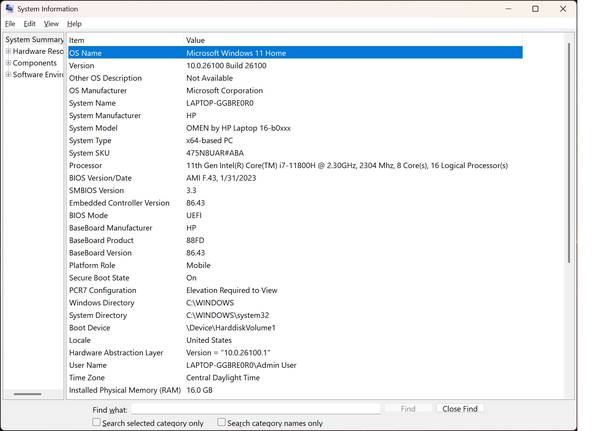Minimize the System Information window
Screen dimensions: 600x431
(508, 8)
